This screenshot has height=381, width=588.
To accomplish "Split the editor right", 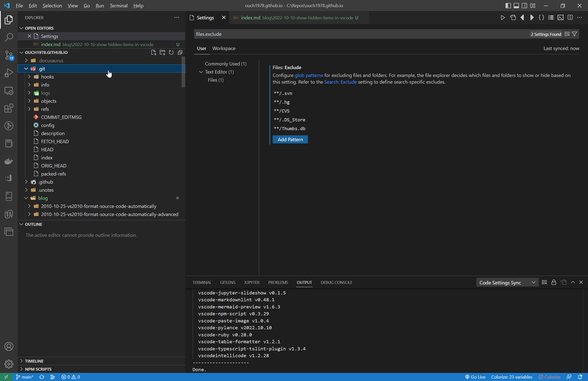I will pos(570,18).
